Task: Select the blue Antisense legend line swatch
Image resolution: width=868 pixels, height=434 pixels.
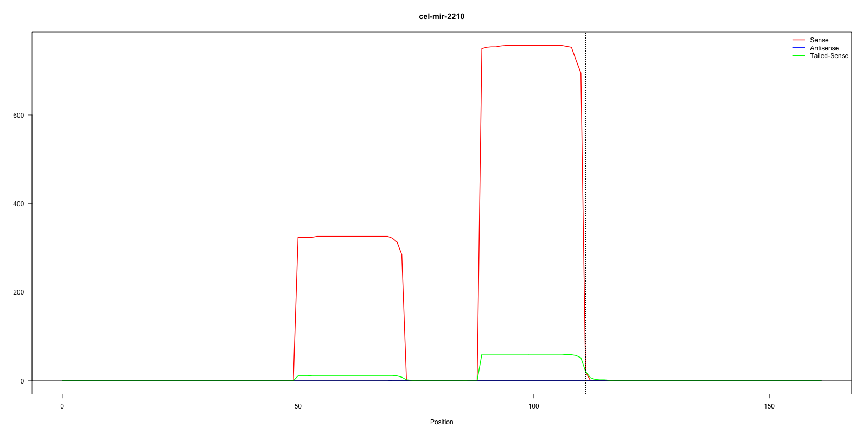Action: [798, 48]
